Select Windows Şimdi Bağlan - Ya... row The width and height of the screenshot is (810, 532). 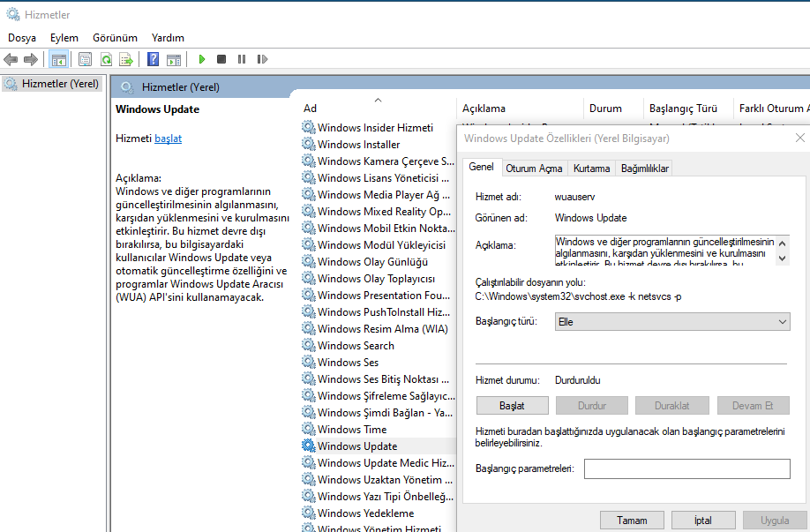(x=379, y=412)
